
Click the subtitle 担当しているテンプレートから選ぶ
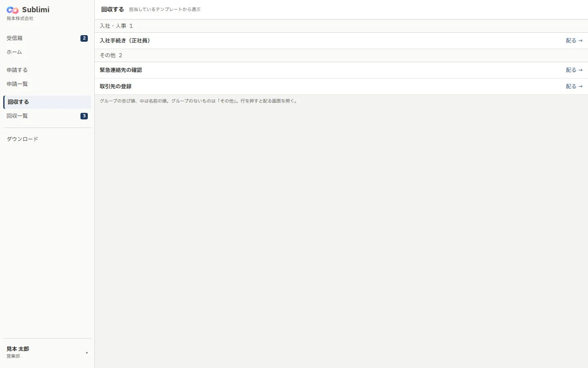(165, 9)
